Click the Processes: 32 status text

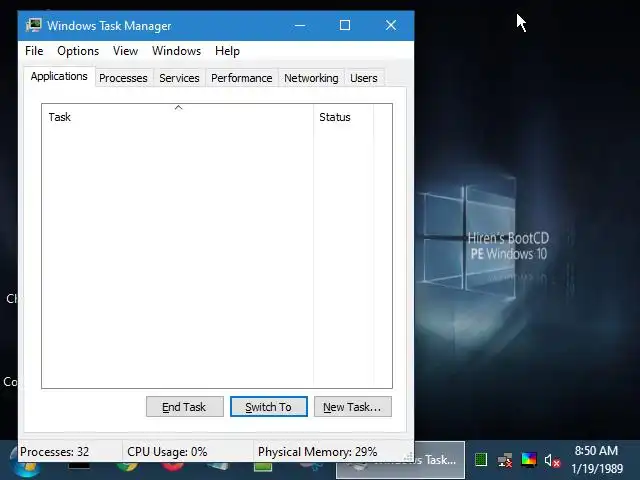[x=54, y=451]
